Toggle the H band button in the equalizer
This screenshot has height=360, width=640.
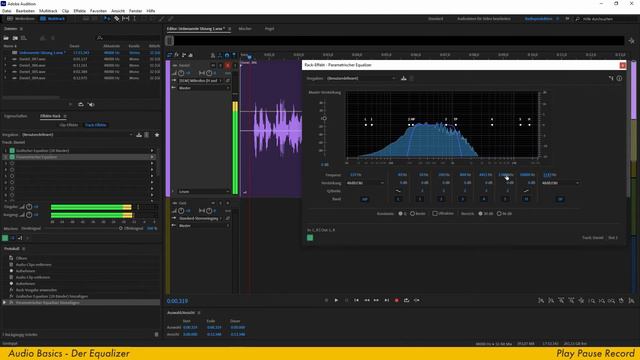pyautogui.click(x=527, y=199)
